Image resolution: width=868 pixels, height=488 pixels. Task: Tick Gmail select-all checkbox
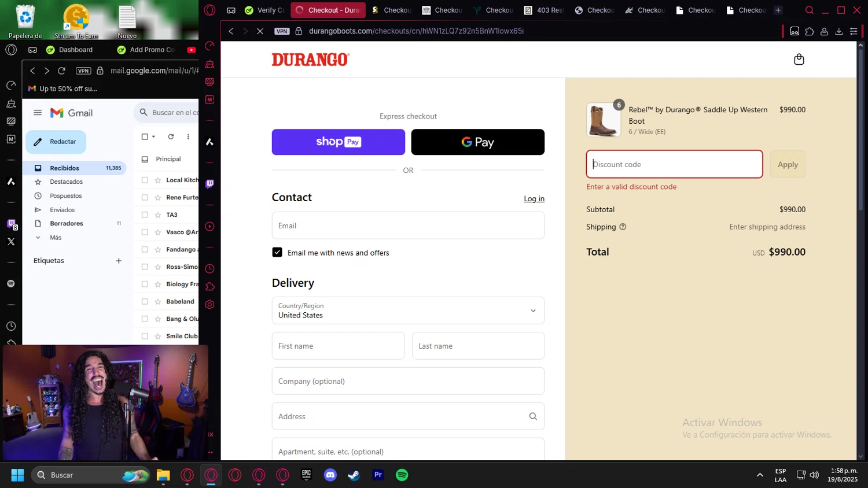(145, 136)
